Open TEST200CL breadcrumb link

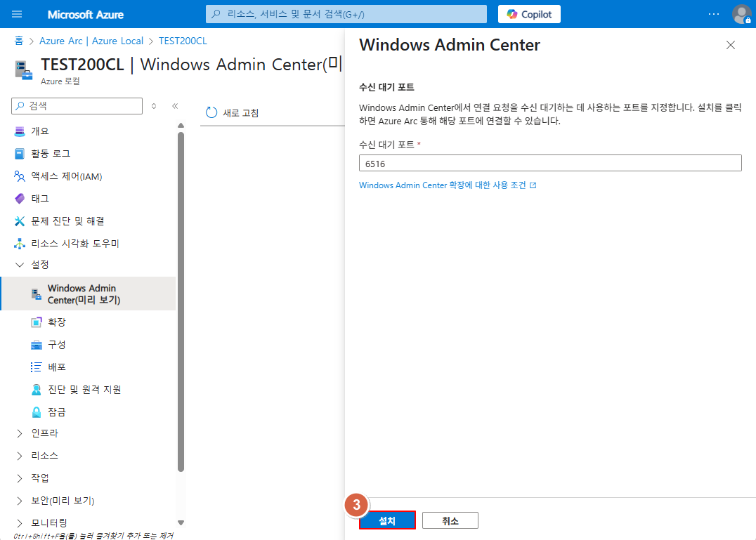pos(183,41)
